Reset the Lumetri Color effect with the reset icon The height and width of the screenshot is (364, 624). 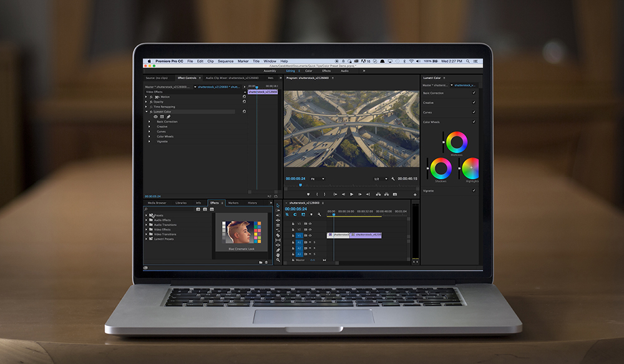click(245, 112)
